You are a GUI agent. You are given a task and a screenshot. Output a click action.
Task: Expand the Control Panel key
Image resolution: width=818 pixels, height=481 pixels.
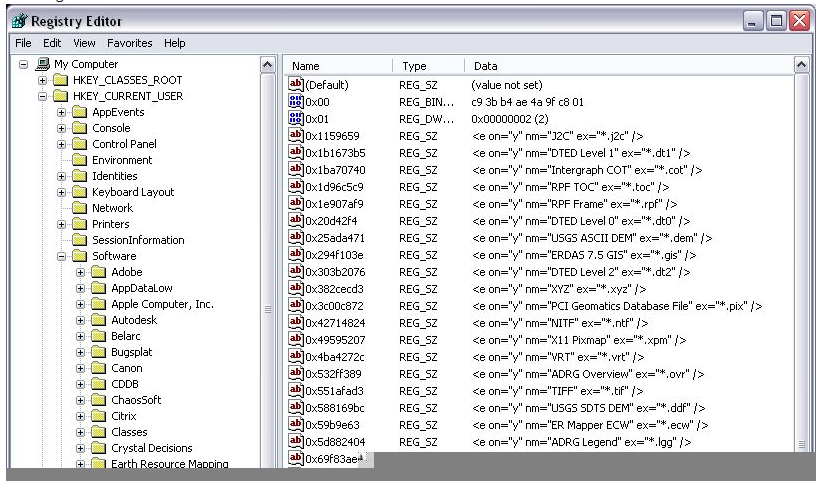point(62,144)
